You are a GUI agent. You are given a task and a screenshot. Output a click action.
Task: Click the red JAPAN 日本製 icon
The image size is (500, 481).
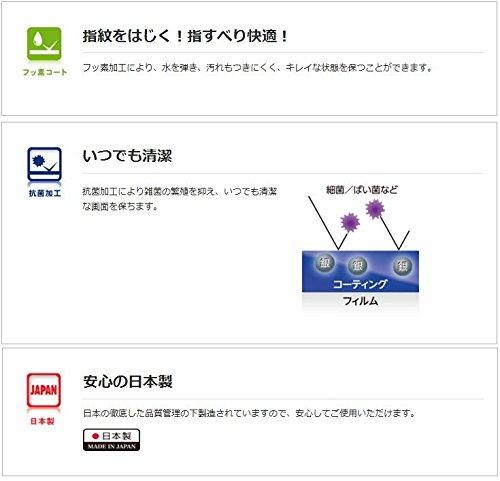(44, 390)
